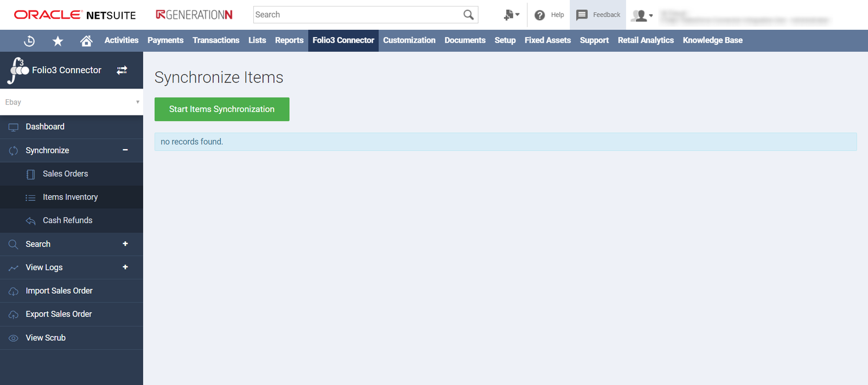The height and width of the screenshot is (385, 868).
Task: Click the Import Sales Order cloud icon
Action: click(x=14, y=291)
